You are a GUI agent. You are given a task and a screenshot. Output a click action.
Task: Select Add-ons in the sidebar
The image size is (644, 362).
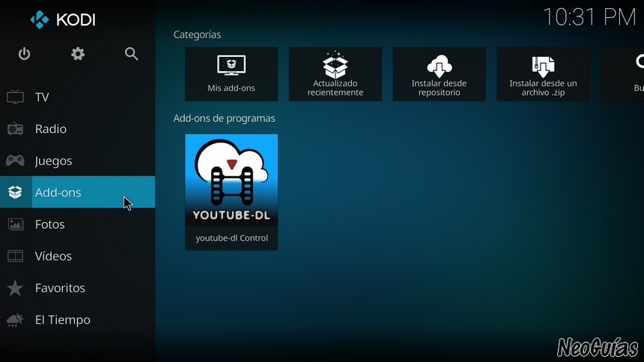point(78,192)
